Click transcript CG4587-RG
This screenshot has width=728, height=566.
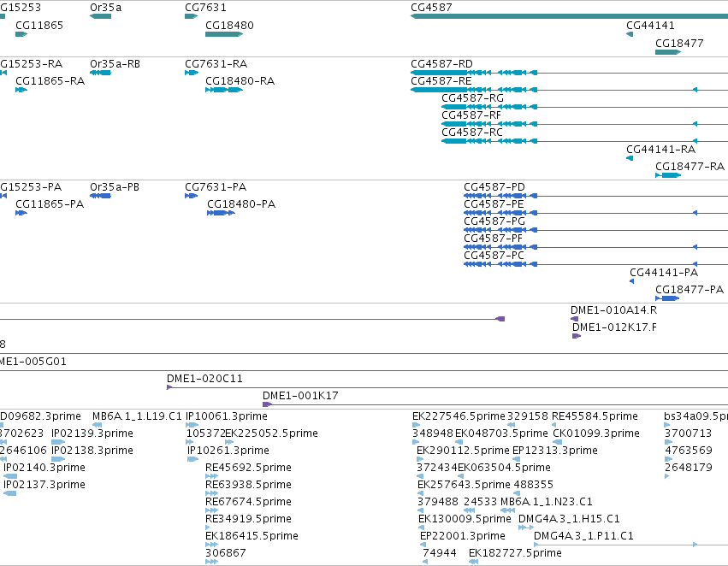[x=584, y=107]
